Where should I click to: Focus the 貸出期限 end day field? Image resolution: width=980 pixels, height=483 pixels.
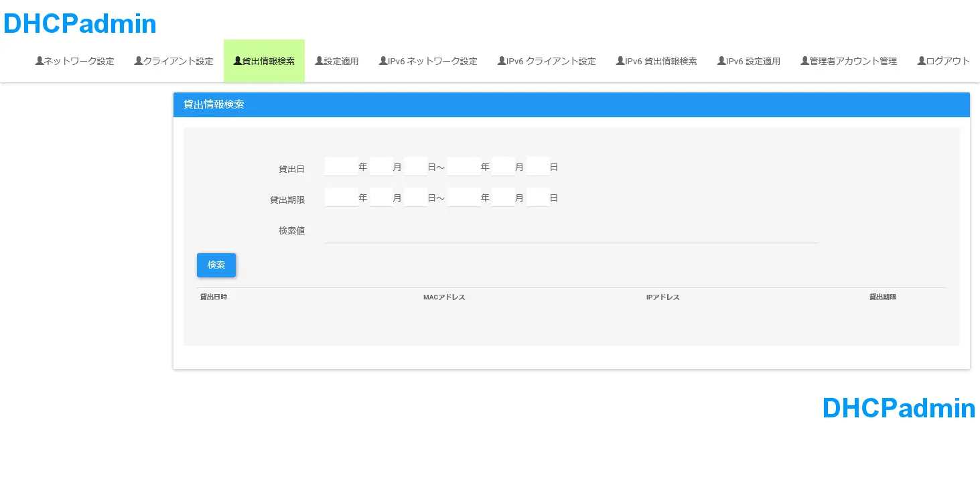pyautogui.click(x=538, y=197)
